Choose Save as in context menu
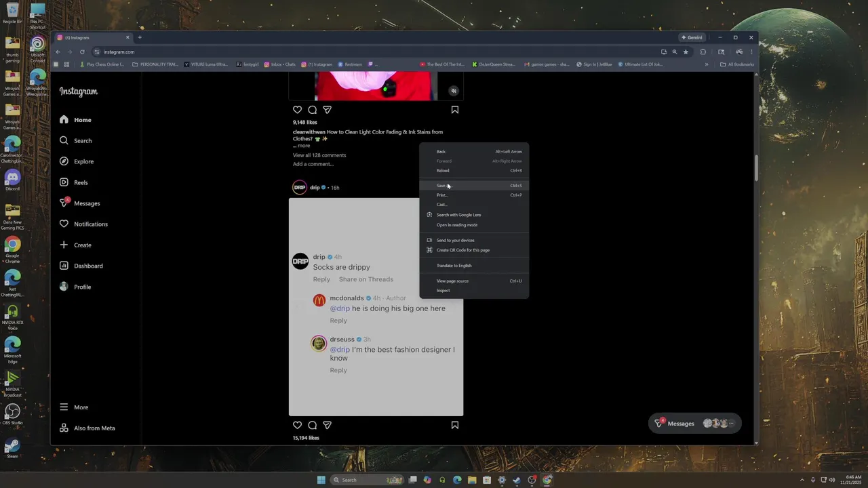The image size is (868, 488). coord(474,186)
